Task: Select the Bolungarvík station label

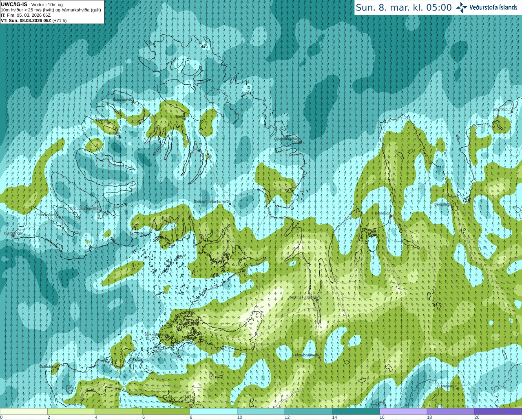Action: point(123,99)
